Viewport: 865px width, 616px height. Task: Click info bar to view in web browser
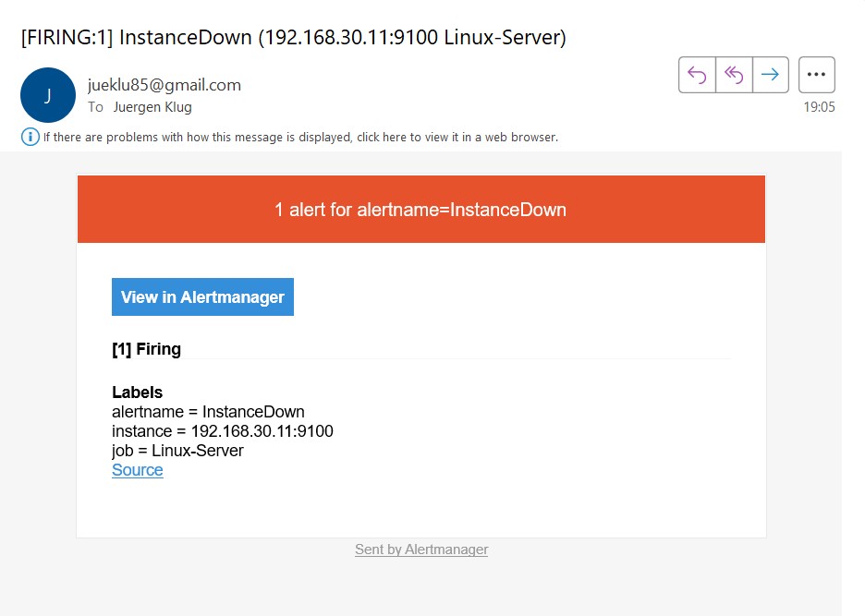300,138
